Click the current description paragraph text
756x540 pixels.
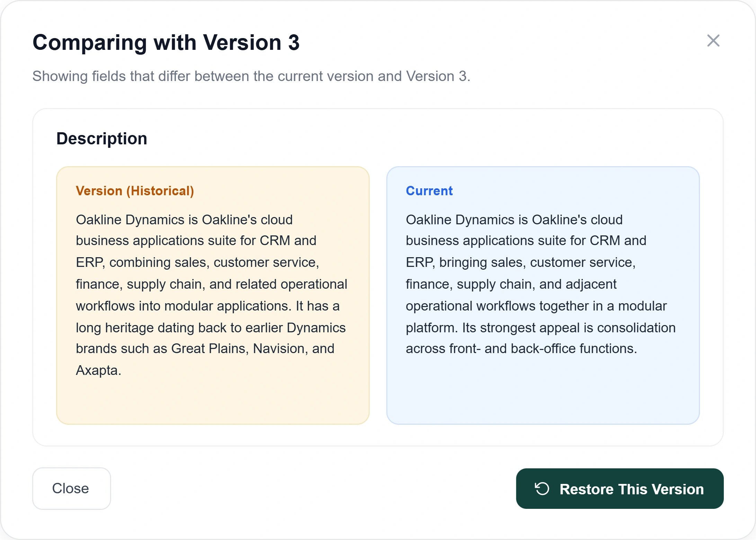point(541,284)
